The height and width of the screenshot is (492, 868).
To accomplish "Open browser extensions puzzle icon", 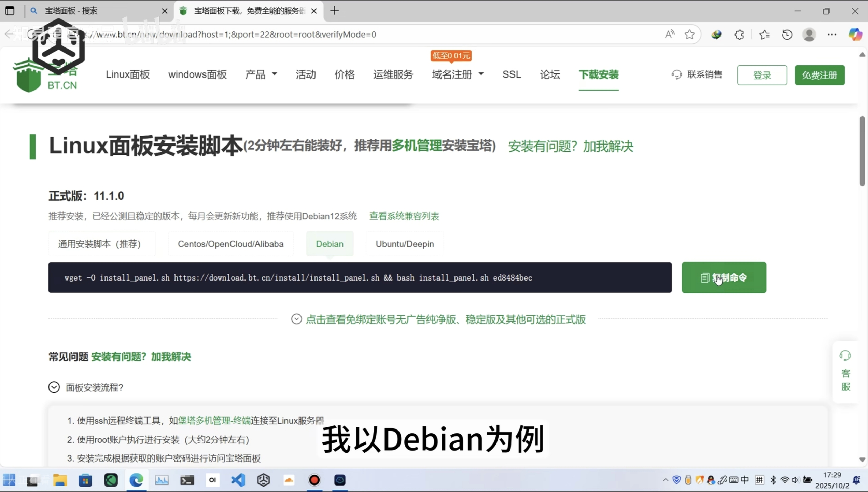I will [739, 35].
